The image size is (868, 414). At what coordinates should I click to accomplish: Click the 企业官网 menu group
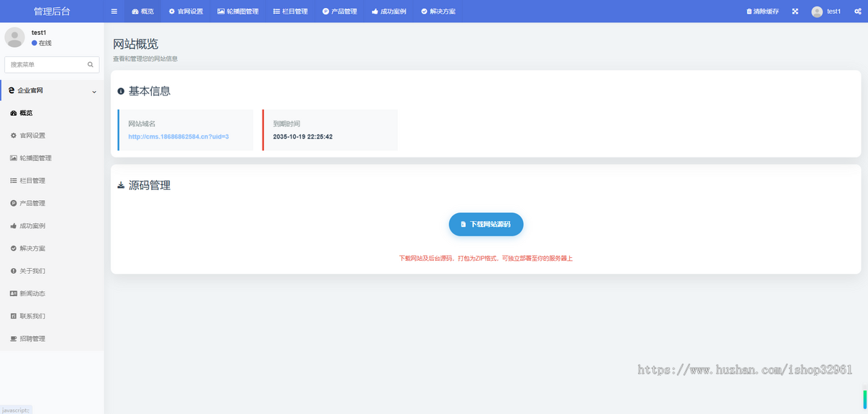(52, 90)
